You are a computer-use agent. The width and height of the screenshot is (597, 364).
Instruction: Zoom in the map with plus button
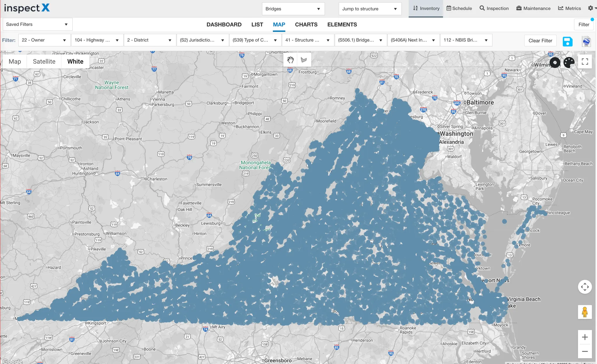pos(584,337)
